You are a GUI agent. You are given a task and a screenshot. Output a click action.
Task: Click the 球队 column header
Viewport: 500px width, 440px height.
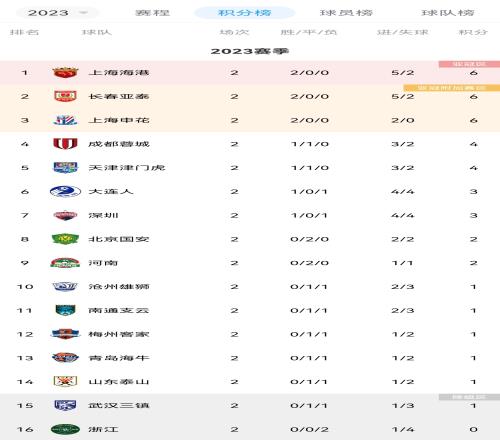[97, 32]
